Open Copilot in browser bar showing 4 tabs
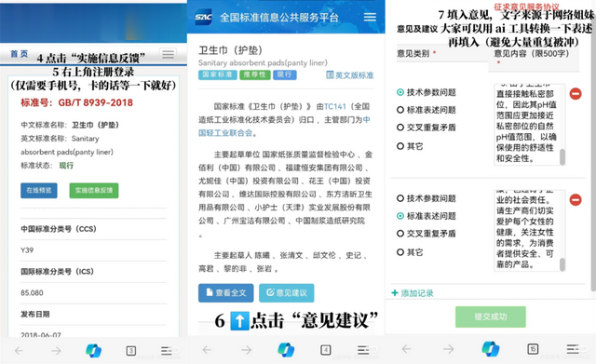Screen dimensions: 596x364 point(286,349)
